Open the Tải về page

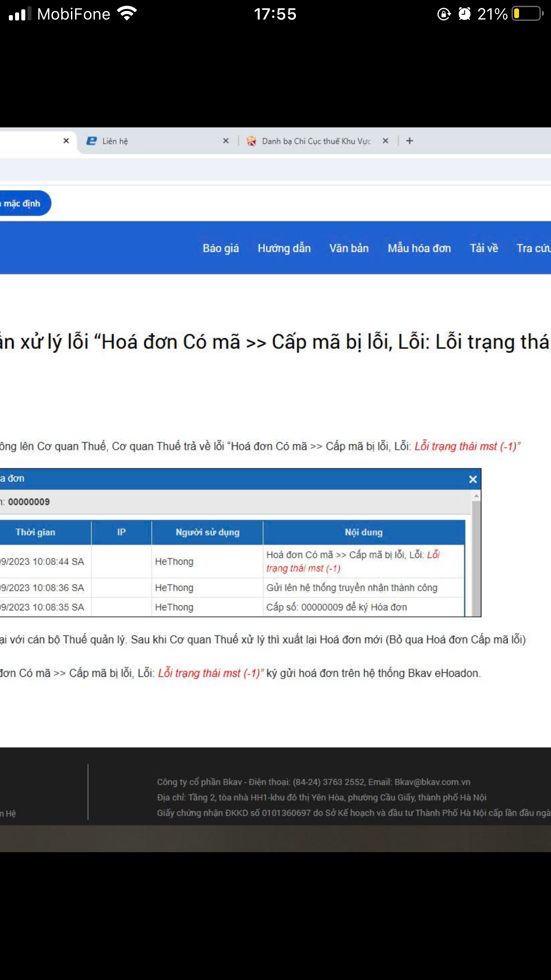coord(484,248)
